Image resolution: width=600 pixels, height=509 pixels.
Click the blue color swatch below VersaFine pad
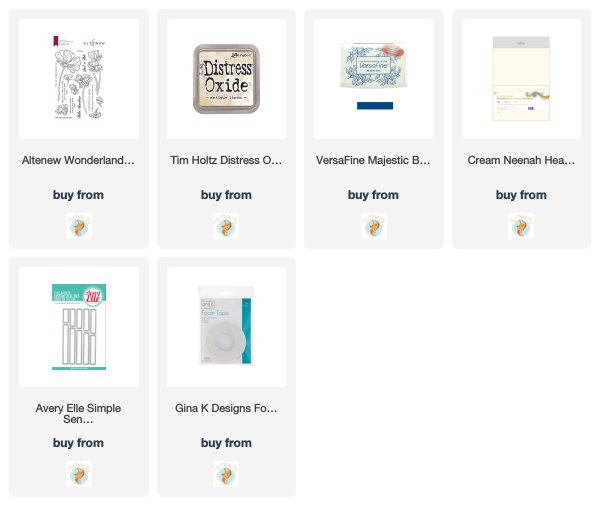(x=375, y=106)
